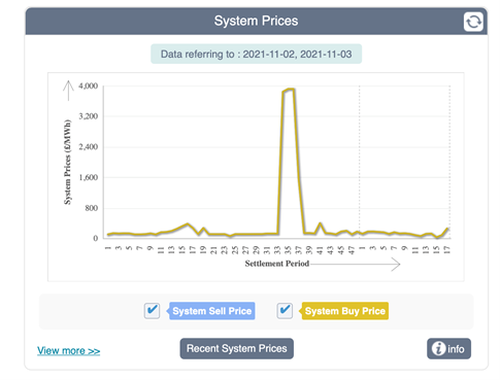The image size is (500, 380).
Task: Click the small bump near period 41
Action: coord(320,224)
